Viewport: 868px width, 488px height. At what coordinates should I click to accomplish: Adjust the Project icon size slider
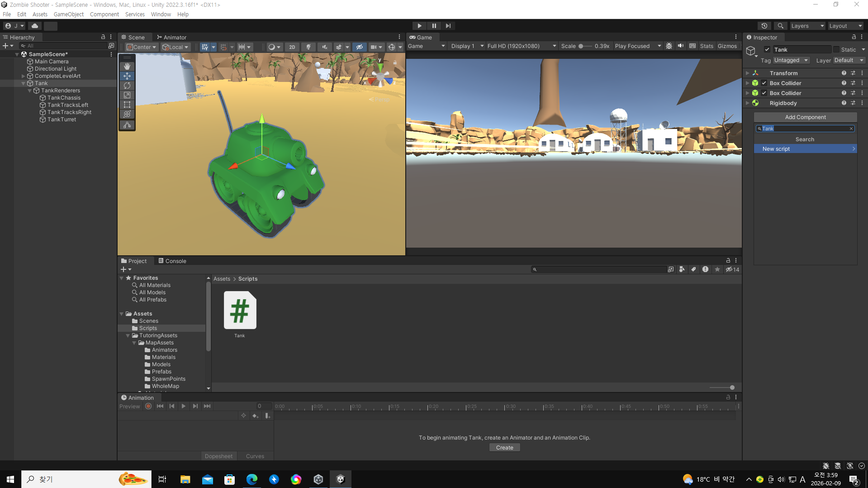tap(722, 388)
